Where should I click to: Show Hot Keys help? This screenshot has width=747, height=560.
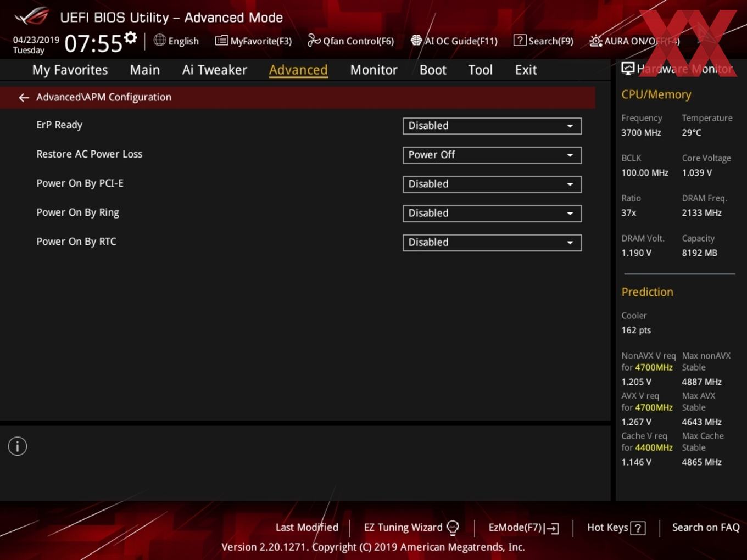616,528
